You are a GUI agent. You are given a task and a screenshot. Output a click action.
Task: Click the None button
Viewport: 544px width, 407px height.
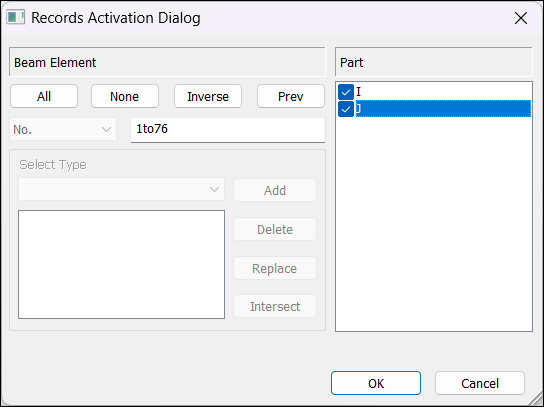click(125, 96)
